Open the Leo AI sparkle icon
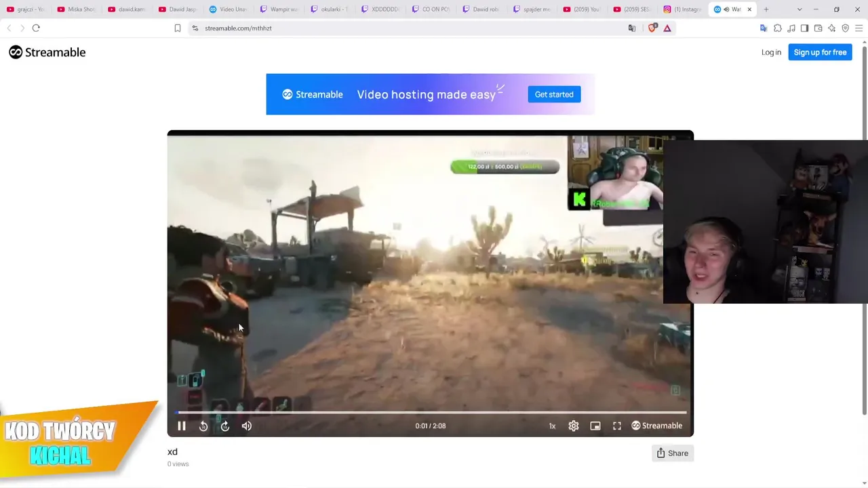 click(x=832, y=28)
